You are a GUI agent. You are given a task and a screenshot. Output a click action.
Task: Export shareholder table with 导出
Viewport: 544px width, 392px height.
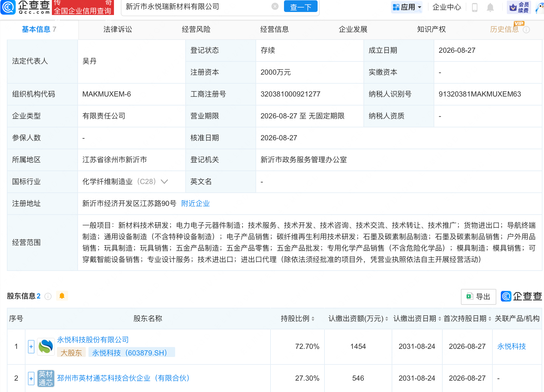(478, 297)
